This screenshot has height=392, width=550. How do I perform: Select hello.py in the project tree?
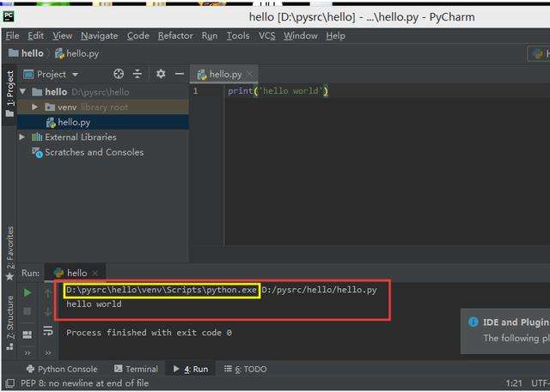102,122
